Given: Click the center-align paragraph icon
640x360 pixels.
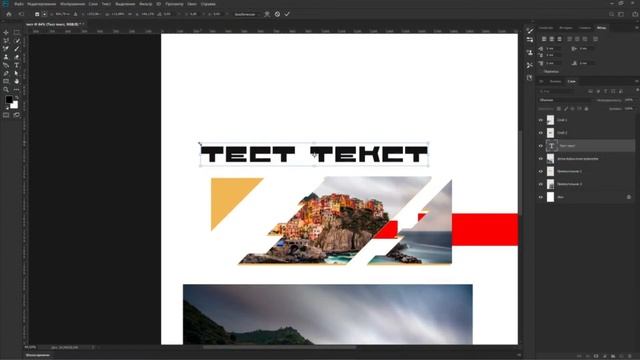Looking at the screenshot, I should click(x=552, y=39).
